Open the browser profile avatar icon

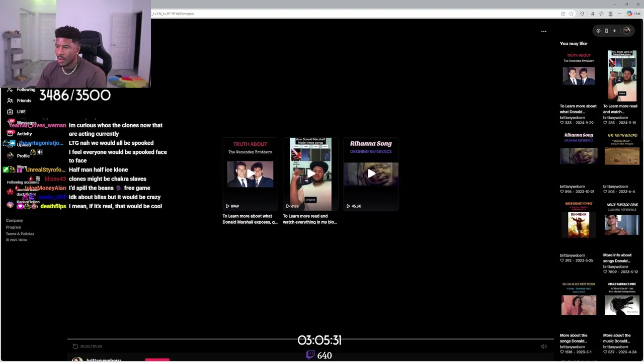(610, 14)
